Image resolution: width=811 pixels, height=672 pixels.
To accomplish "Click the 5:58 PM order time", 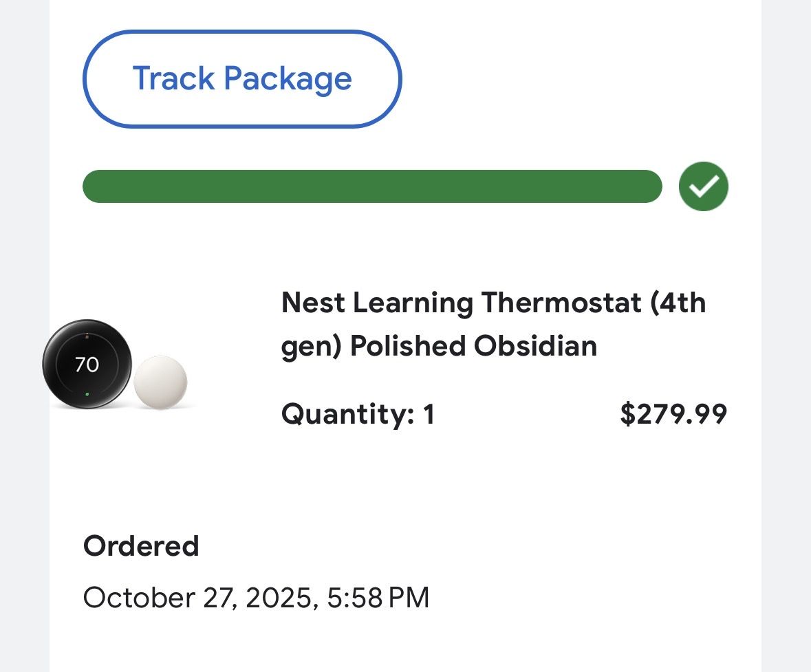I will [x=378, y=597].
